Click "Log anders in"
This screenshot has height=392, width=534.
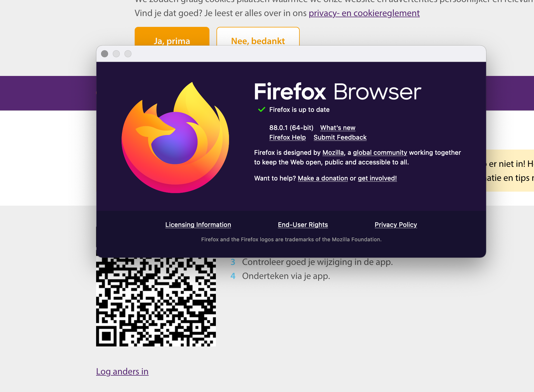pos(122,371)
